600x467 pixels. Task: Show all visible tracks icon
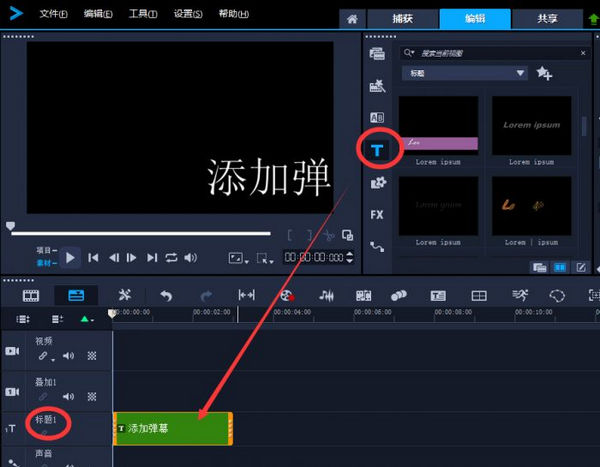(23, 319)
